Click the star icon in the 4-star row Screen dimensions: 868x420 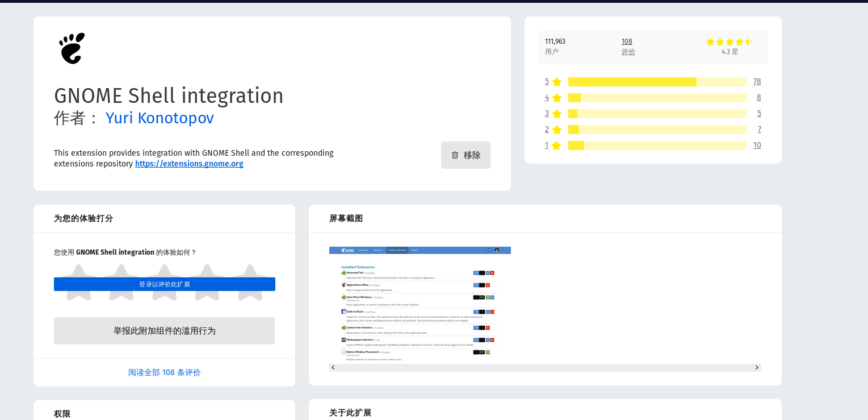(557, 98)
